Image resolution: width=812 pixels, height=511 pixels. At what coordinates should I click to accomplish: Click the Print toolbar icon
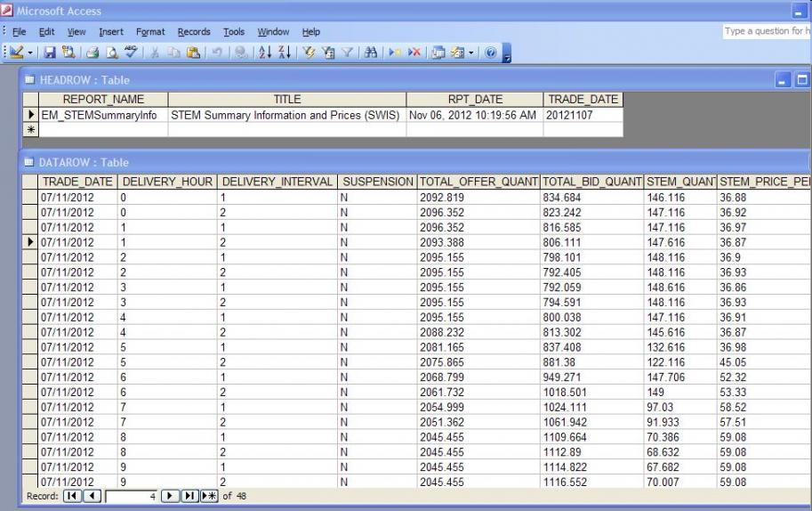coord(92,53)
